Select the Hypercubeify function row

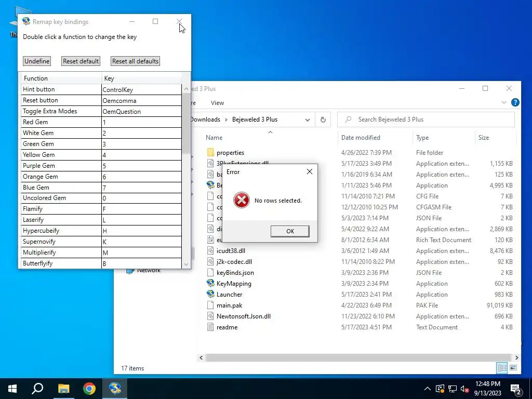click(101, 231)
